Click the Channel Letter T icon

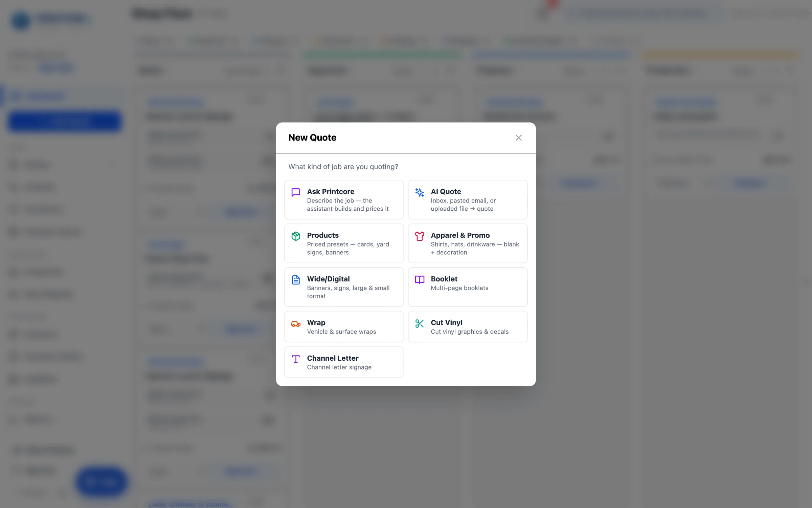pyautogui.click(x=296, y=359)
